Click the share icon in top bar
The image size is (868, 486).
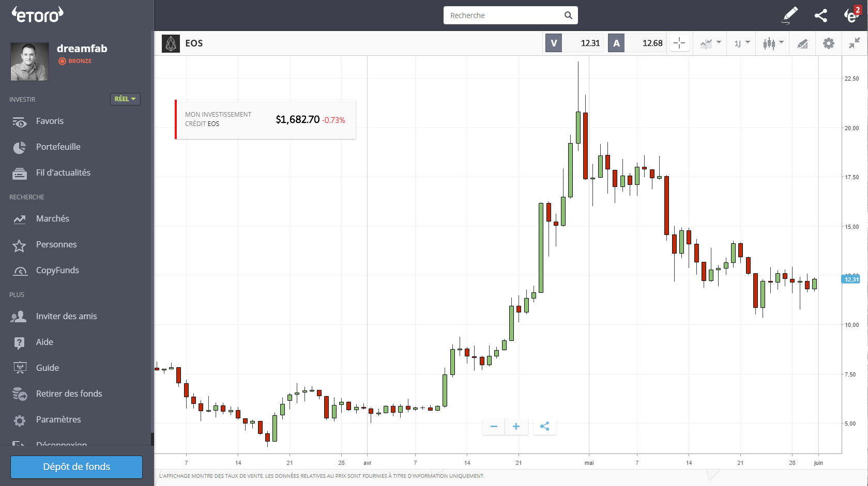[x=820, y=15]
